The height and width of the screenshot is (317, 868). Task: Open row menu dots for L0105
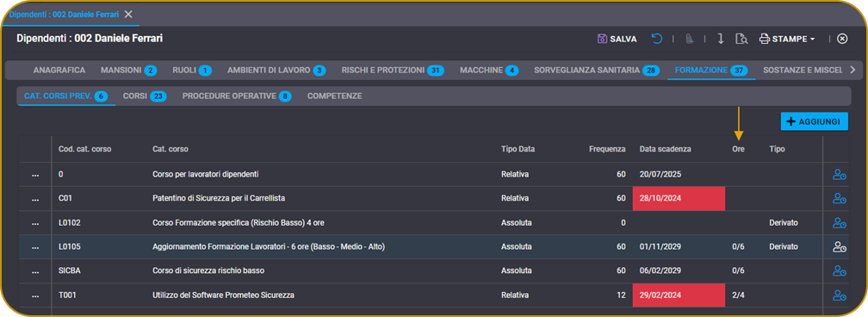tap(35, 247)
